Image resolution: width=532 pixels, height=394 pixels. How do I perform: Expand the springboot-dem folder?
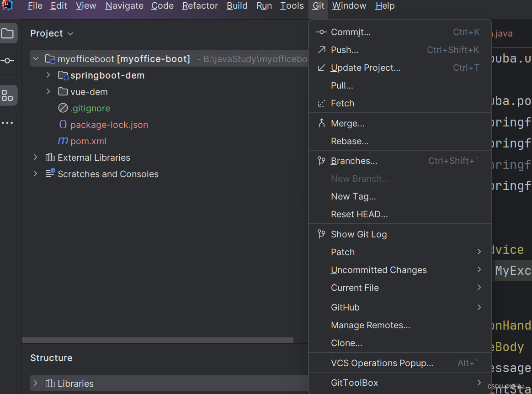(48, 75)
